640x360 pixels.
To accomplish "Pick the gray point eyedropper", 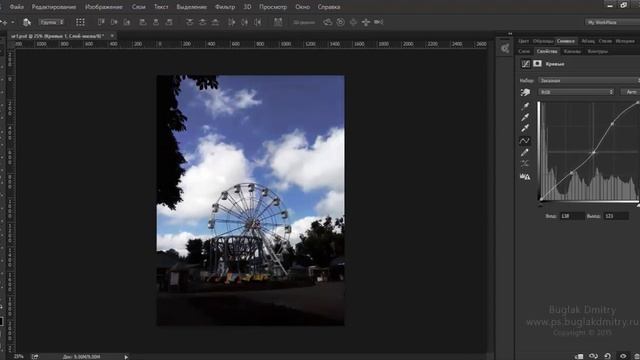I will point(525,118).
